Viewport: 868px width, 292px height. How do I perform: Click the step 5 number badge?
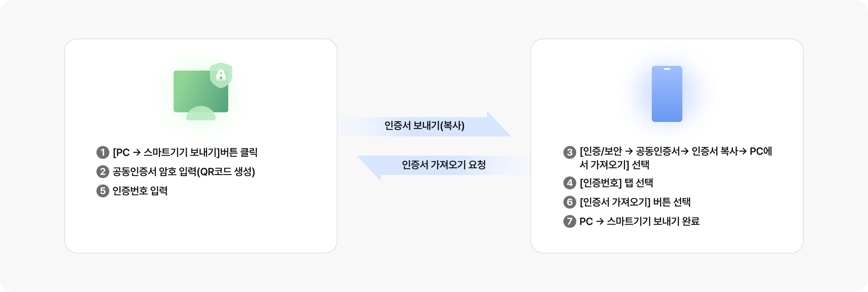103,191
